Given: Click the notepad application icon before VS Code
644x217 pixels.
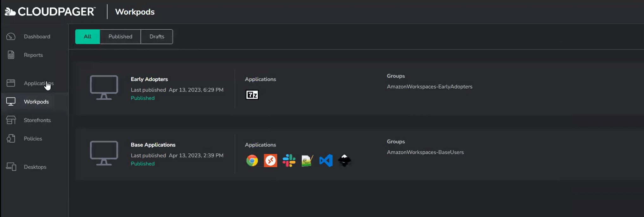Looking at the screenshot, I should pyautogui.click(x=307, y=161).
